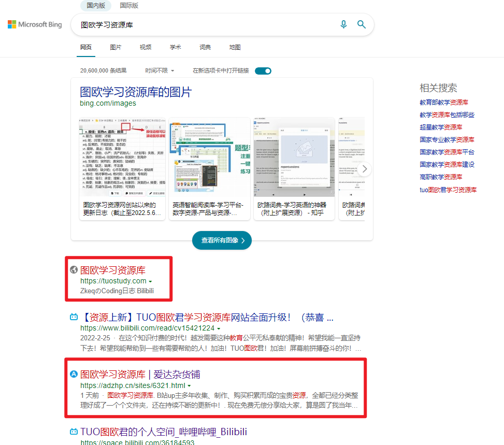The image size is (504, 445).
Task: Expand dropdown arrow next to tuostudy.com URL
Action: click(x=150, y=282)
